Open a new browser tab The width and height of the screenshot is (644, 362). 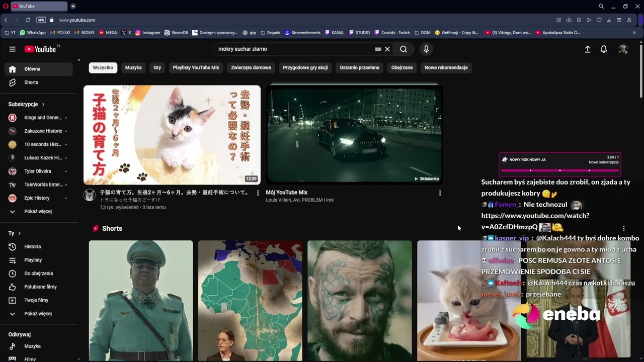click(73, 6)
